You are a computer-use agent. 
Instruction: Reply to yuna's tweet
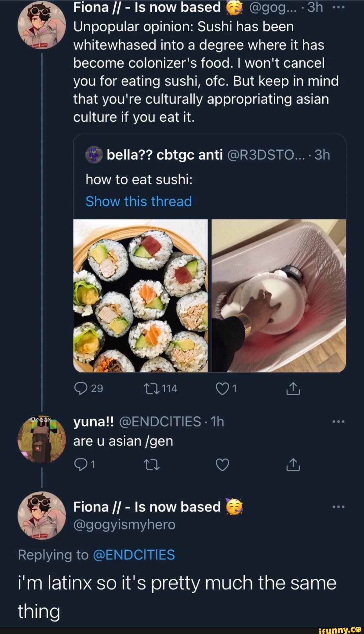(x=81, y=465)
